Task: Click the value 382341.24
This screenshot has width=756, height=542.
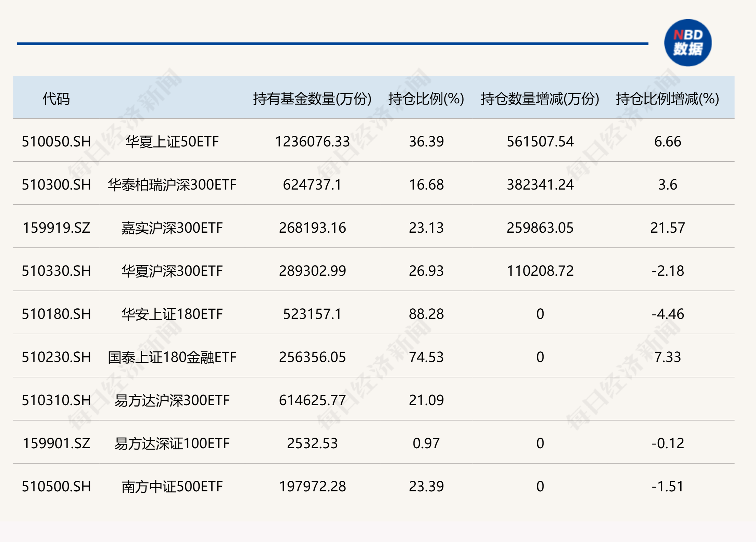Action: coord(540,184)
